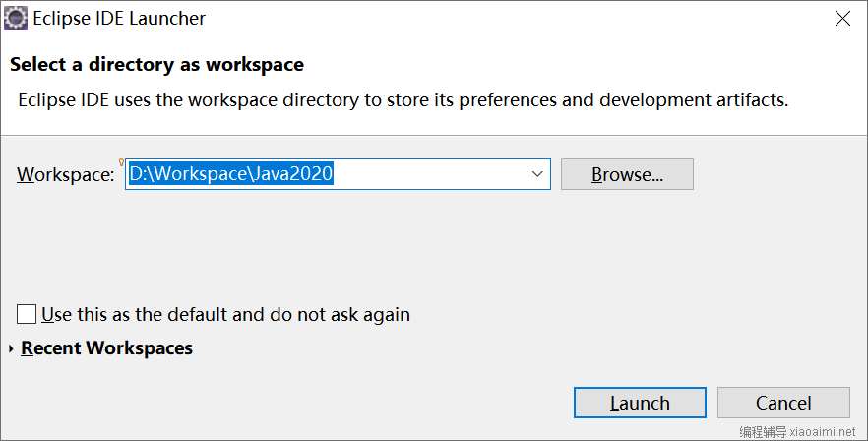Screen dimensions: 868x441
Task: Click the Recent Workspaces heading text
Action: pyautogui.click(x=107, y=347)
